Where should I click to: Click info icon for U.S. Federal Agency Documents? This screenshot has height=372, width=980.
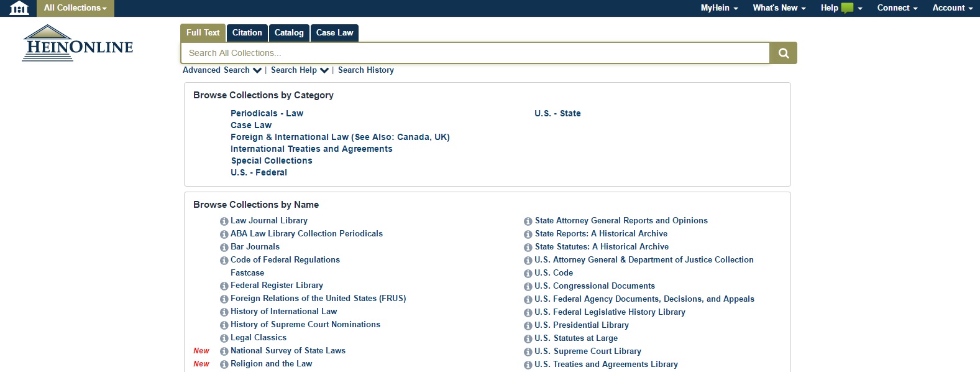tap(528, 300)
